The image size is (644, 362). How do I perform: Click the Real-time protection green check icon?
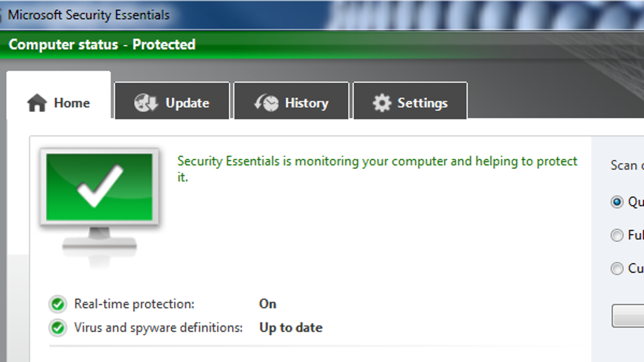point(57,305)
